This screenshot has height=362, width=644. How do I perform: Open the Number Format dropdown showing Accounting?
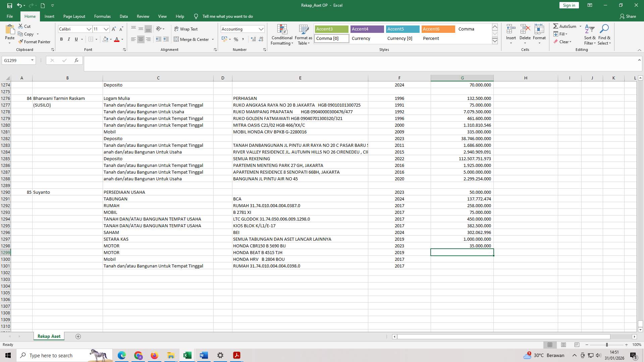pos(242,29)
